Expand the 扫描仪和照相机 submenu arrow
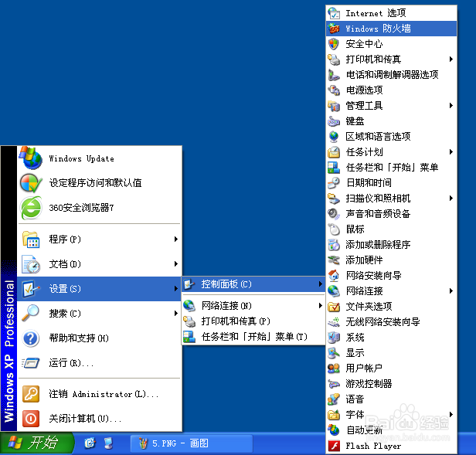The height and width of the screenshot is (455, 476). [x=451, y=199]
